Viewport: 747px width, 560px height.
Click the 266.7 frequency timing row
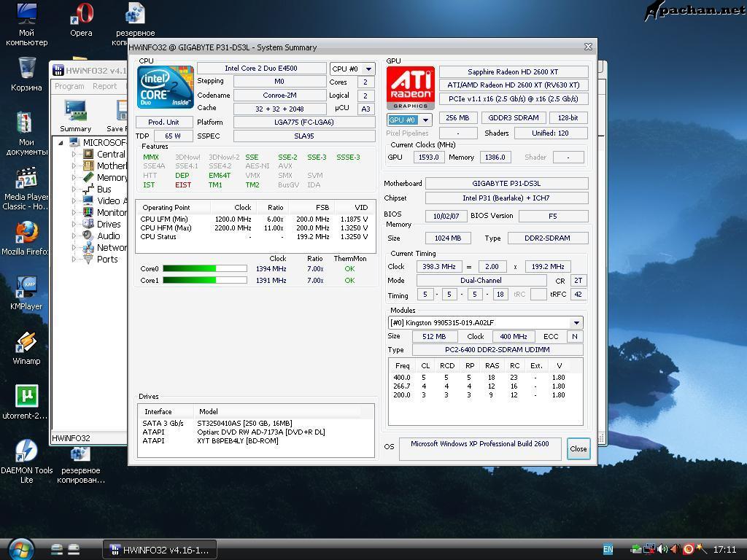point(485,386)
